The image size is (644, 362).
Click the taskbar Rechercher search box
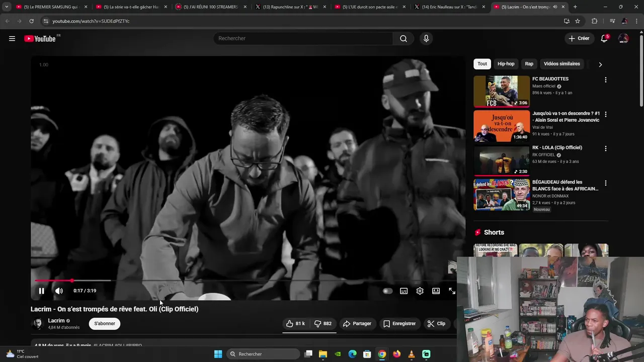262,354
